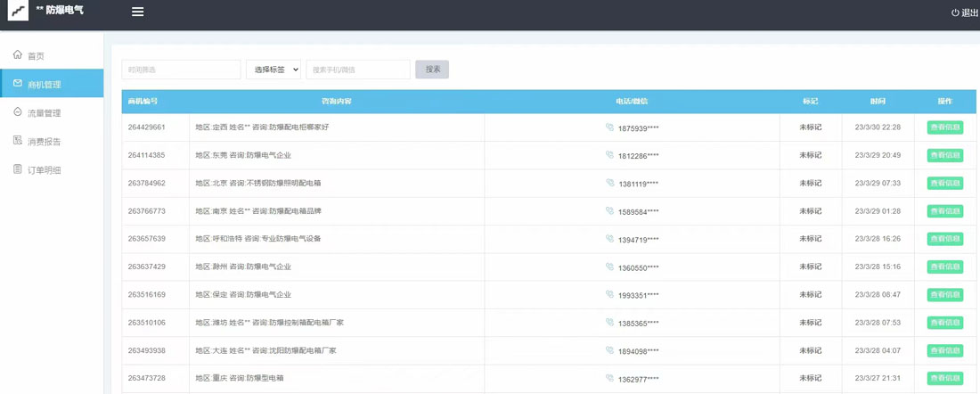Screen dimensions: 980x394
Task: Click the droplet icon for 流量管理
Action: (18, 112)
